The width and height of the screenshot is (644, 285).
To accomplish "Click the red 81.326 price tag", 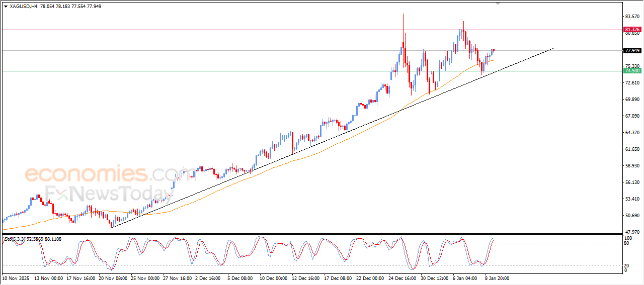I will pos(632,30).
